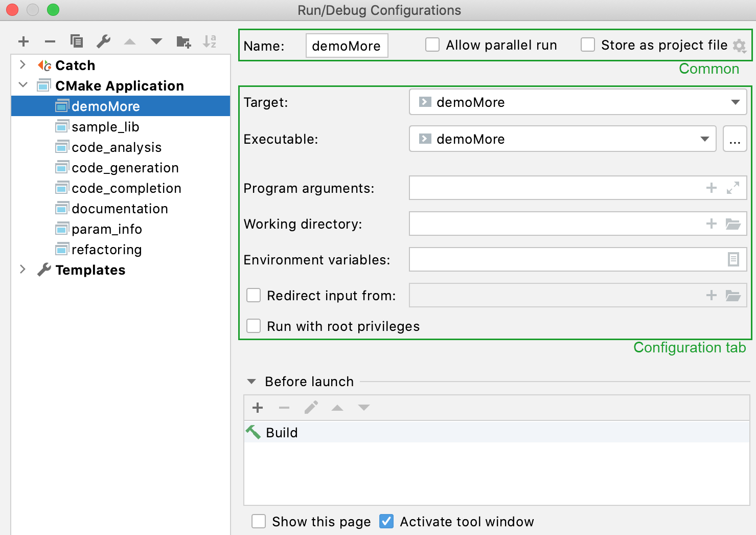Copy the demoMore configuration
This screenshot has height=535, width=756.
76,41
